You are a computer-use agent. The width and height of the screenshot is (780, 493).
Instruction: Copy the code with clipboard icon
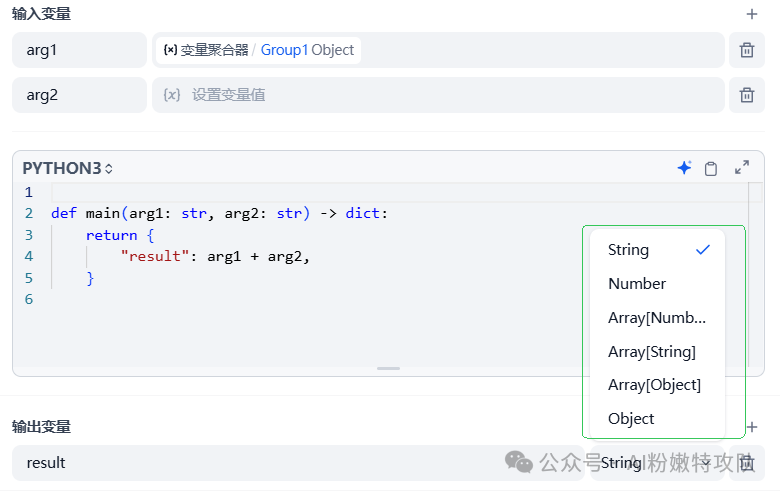tap(711, 168)
